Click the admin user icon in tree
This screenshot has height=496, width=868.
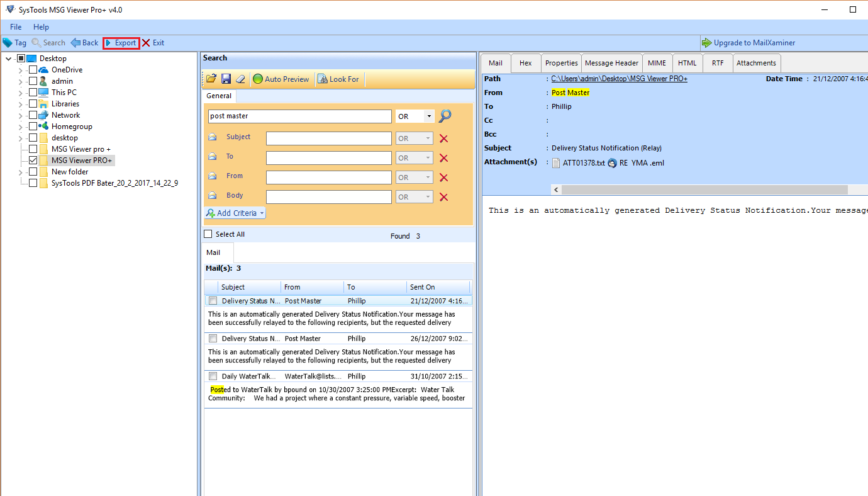[43, 81]
